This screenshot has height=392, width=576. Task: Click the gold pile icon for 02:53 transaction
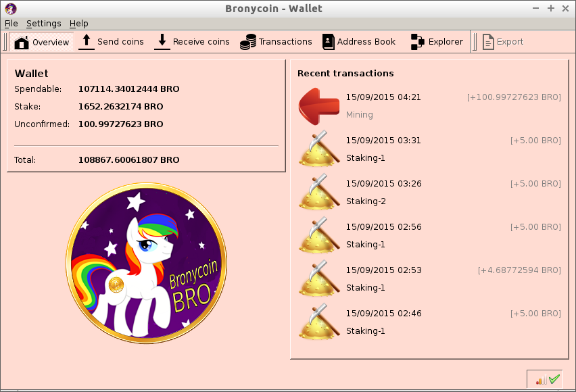[319, 279]
